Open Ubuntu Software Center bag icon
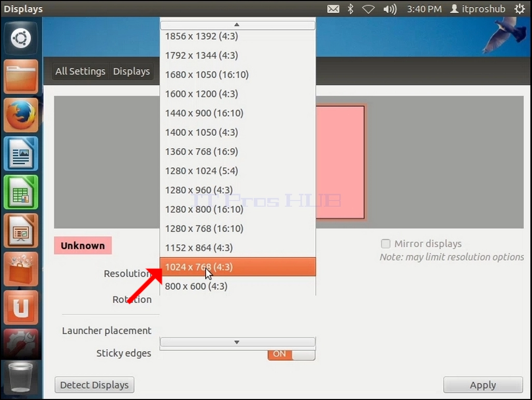The width and height of the screenshot is (532, 400). click(x=21, y=269)
